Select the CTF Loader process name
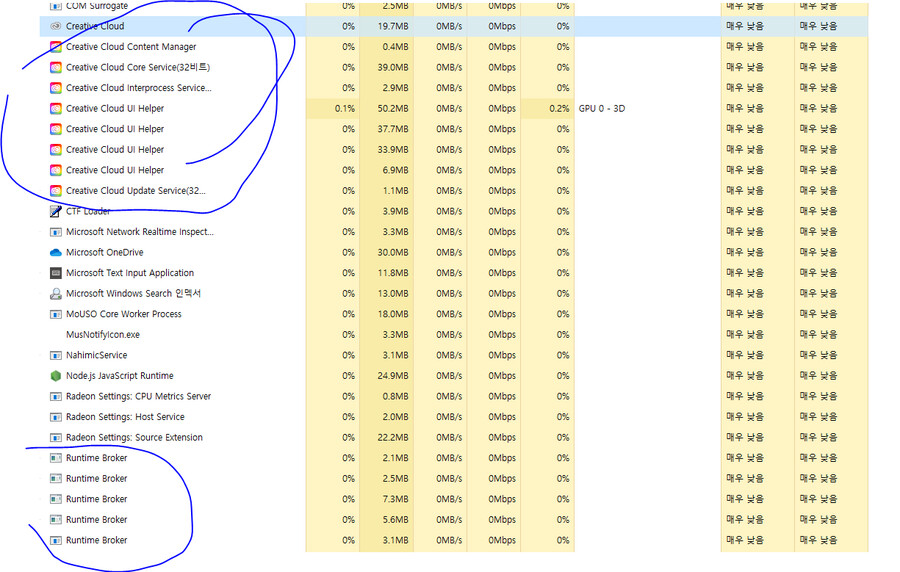900x572 pixels. click(x=88, y=211)
